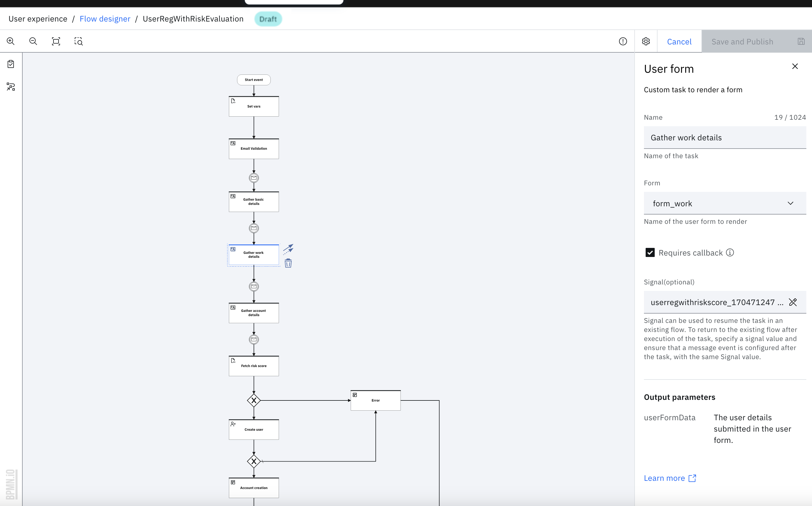Click the Name input field

(x=725, y=138)
